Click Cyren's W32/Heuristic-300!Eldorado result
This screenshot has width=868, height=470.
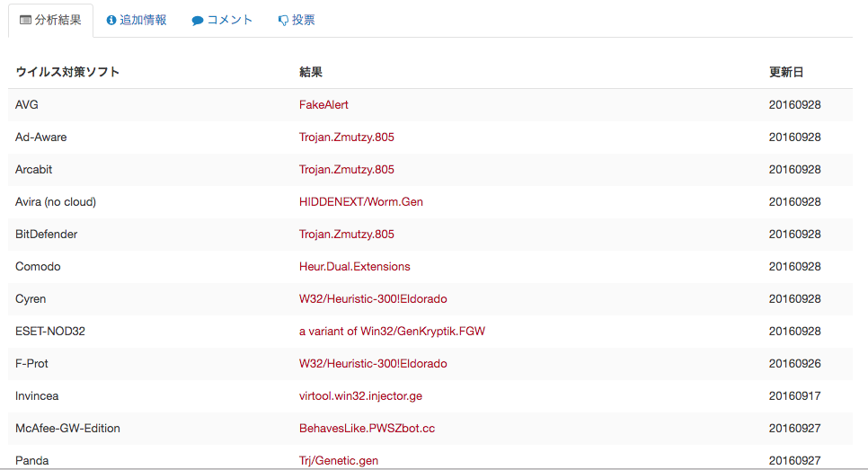point(373,299)
